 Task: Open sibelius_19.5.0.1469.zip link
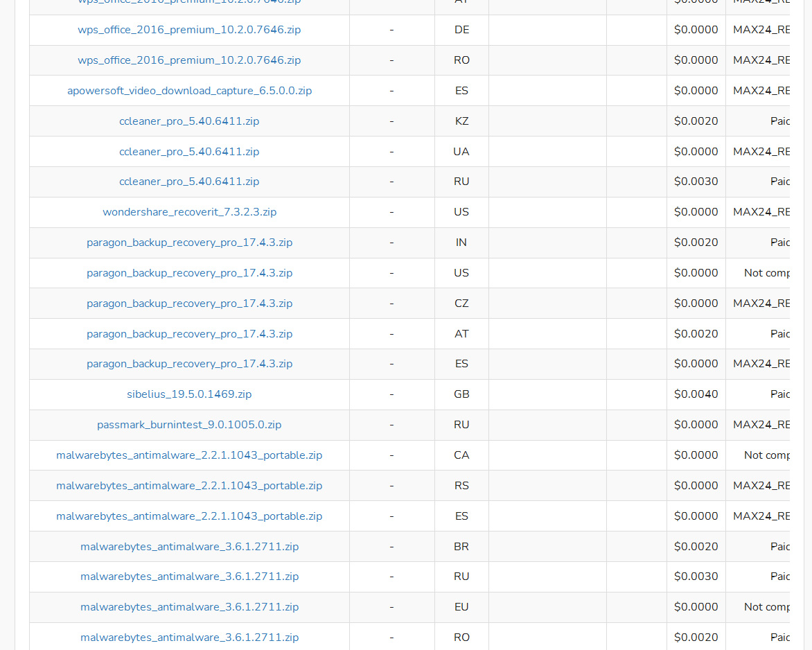189,395
